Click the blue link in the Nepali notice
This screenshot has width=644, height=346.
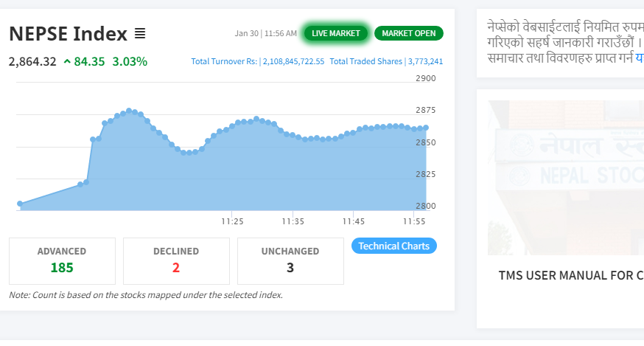pyautogui.click(x=640, y=58)
